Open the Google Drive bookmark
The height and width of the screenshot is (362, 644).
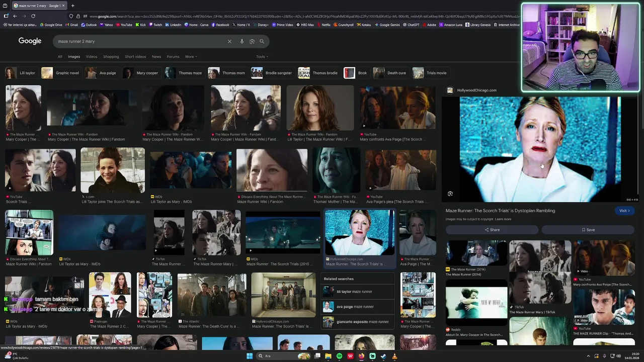click(51, 25)
